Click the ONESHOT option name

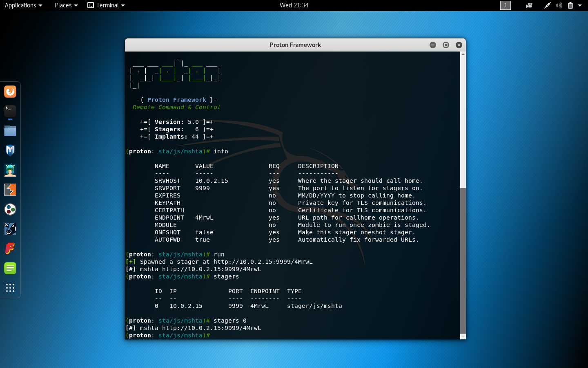pyautogui.click(x=167, y=232)
